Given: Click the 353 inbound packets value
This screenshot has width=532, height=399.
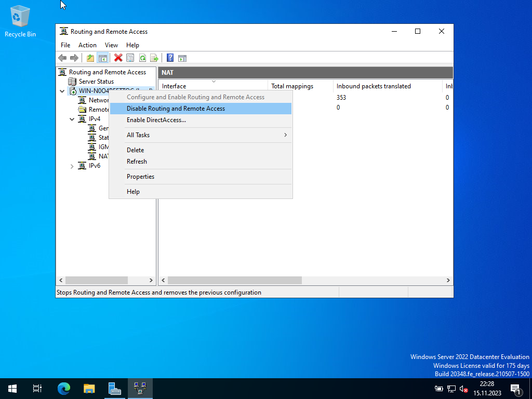Looking at the screenshot, I should (341, 97).
